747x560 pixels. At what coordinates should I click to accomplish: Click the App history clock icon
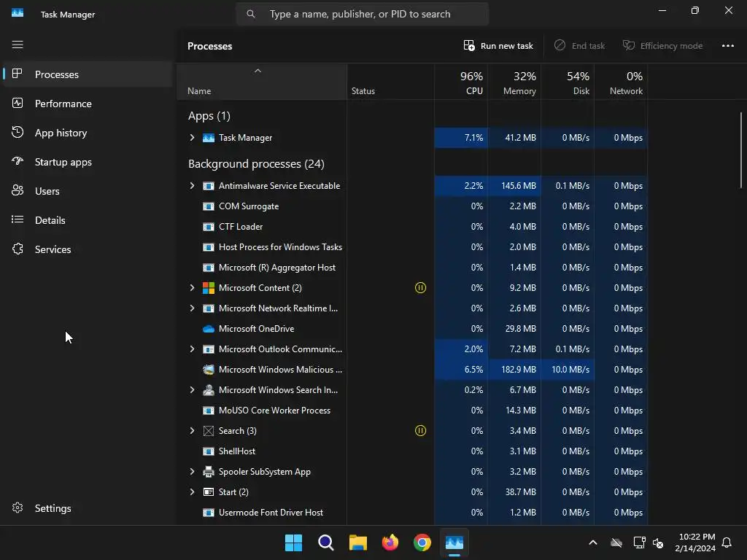click(x=18, y=132)
